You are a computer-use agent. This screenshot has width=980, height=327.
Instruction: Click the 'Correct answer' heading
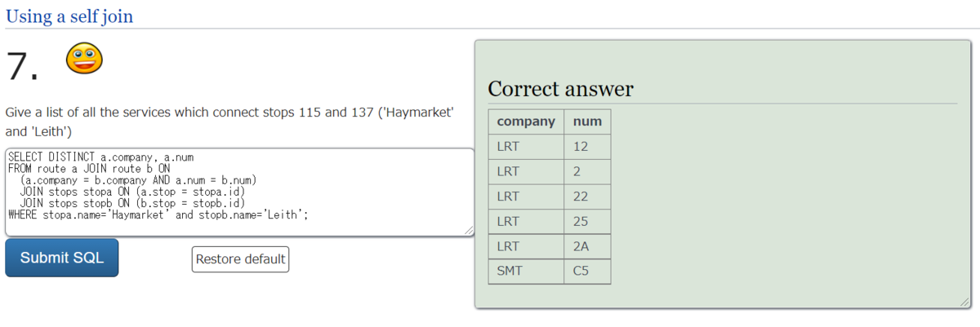click(x=560, y=89)
